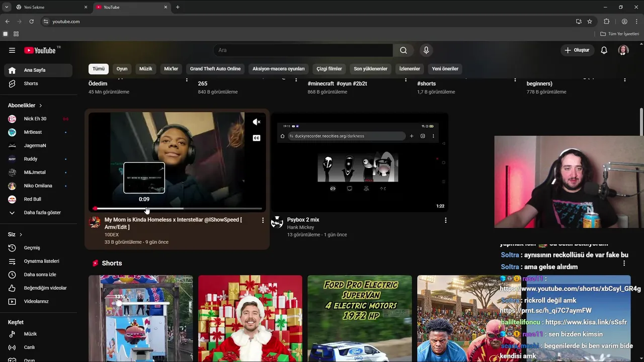Toggle CC captions on preview video

(257, 138)
